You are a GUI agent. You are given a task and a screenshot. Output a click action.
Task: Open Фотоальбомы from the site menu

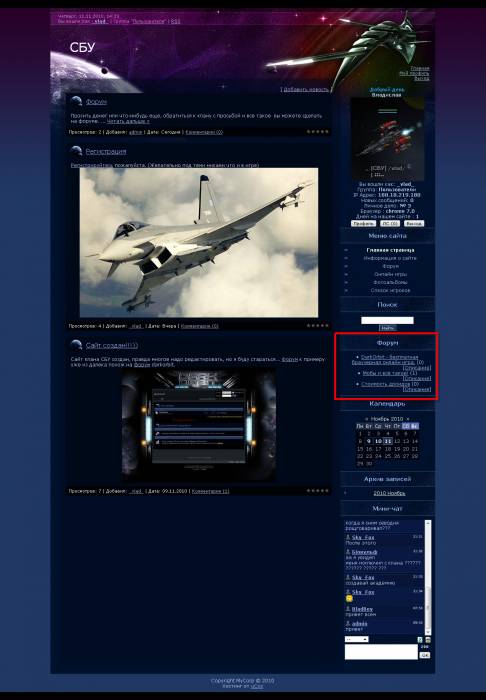click(x=390, y=282)
